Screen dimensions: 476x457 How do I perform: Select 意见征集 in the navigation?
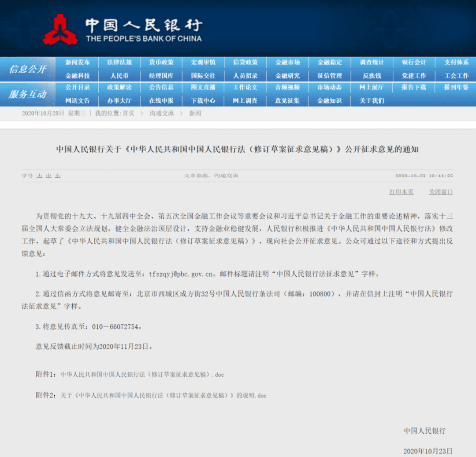pyautogui.click(x=287, y=101)
